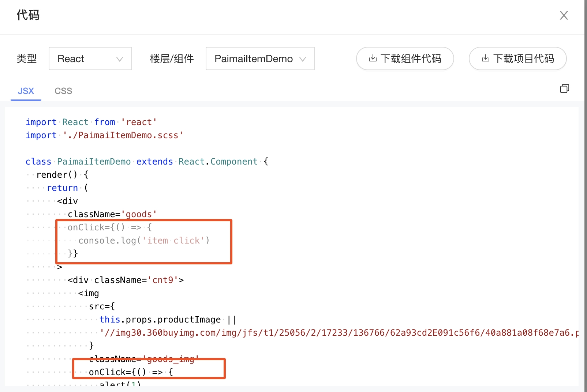The width and height of the screenshot is (587, 392).
Task: Close the 代码 dialog
Action: [564, 15]
